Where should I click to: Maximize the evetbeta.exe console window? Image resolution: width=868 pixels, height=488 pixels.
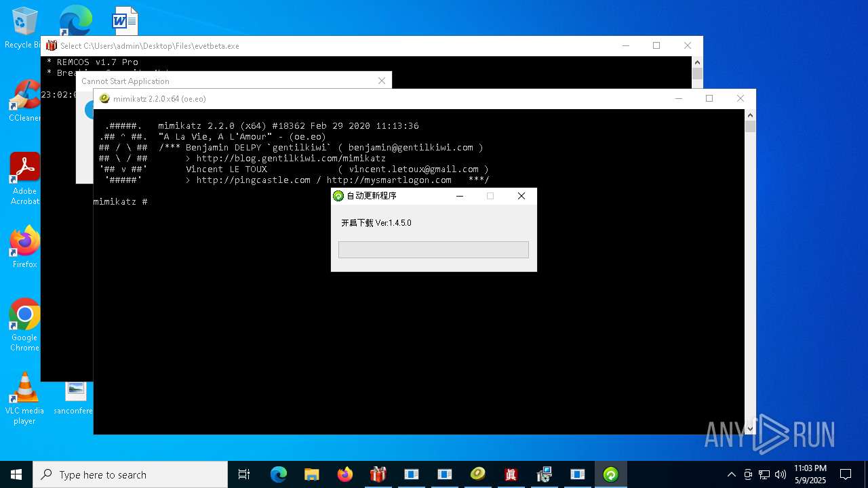tap(656, 45)
